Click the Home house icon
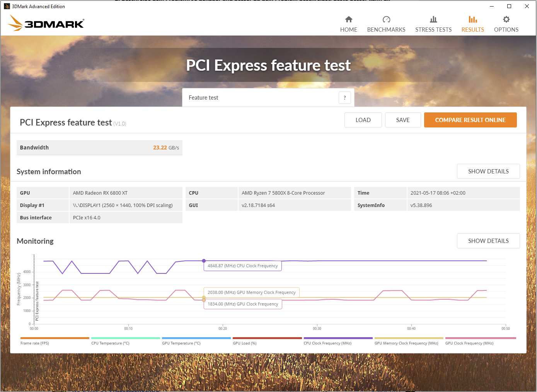 tap(349, 19)
